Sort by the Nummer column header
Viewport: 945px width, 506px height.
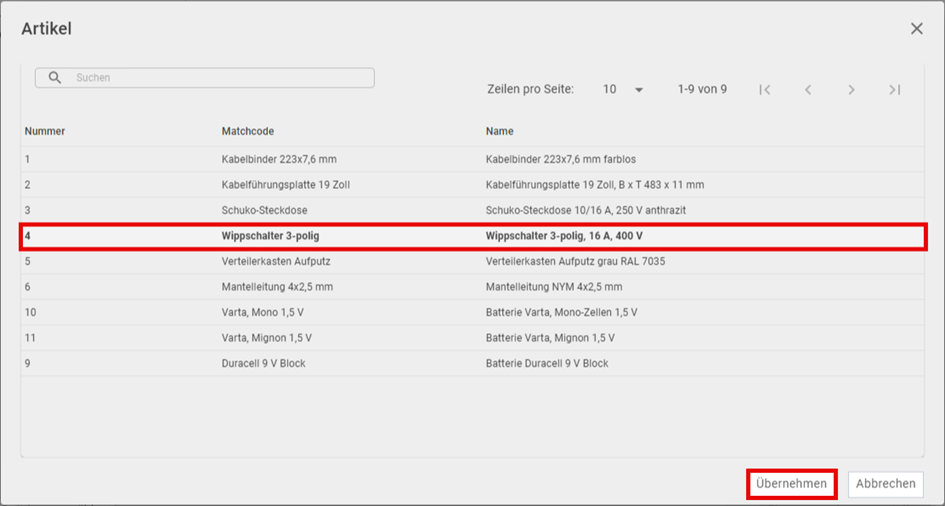click(45, 131)
